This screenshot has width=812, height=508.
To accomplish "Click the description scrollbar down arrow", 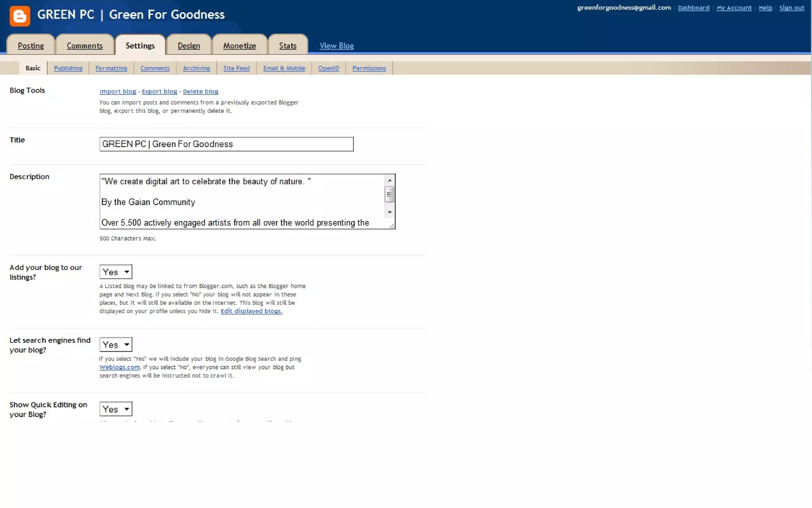I will click(390, 213).
